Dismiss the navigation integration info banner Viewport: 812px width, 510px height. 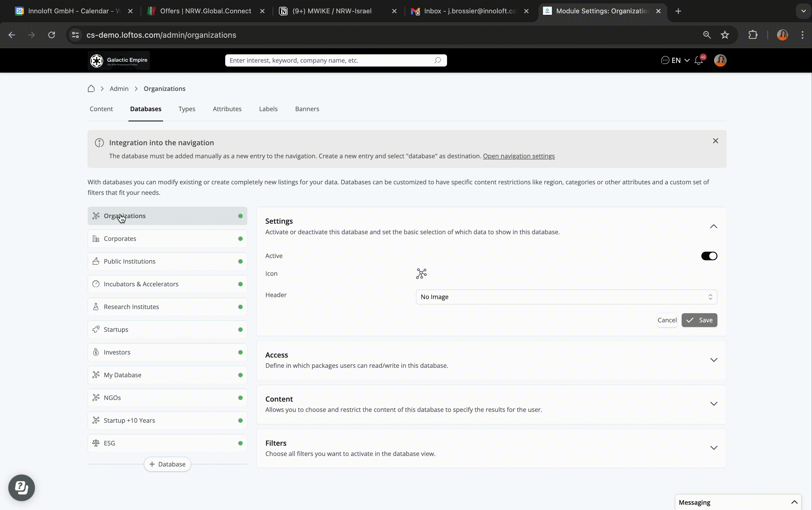pos(715,141)
